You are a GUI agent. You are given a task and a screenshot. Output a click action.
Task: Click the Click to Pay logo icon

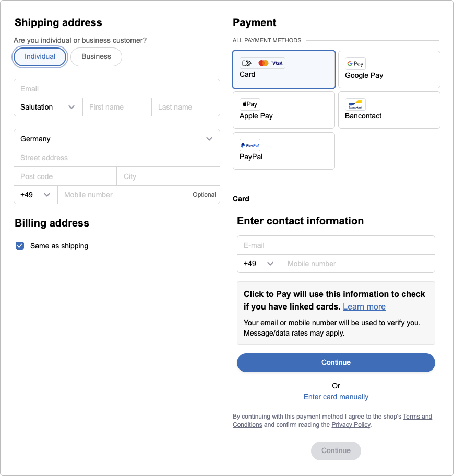pyautogui.click(x=247, y=63)
